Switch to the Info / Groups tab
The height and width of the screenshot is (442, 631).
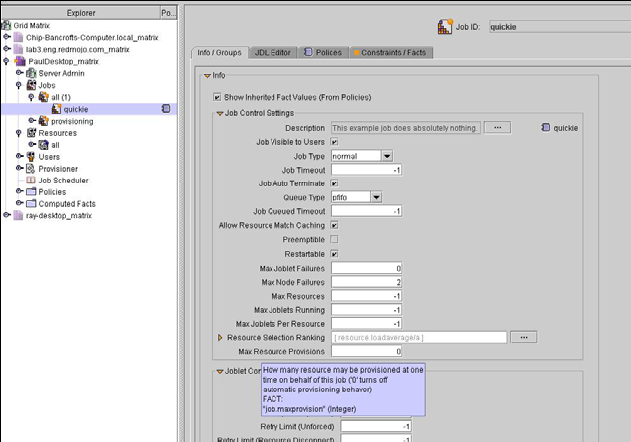click(219, 53)
